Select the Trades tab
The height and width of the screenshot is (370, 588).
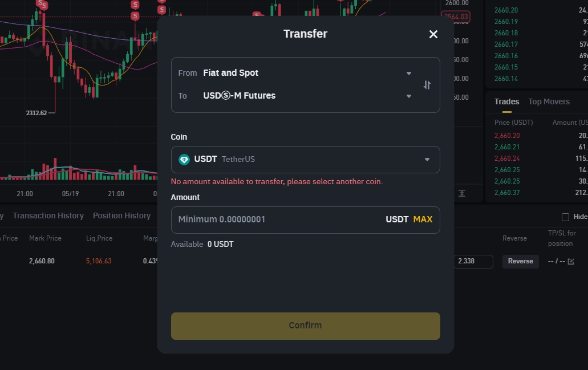(506, 101)
